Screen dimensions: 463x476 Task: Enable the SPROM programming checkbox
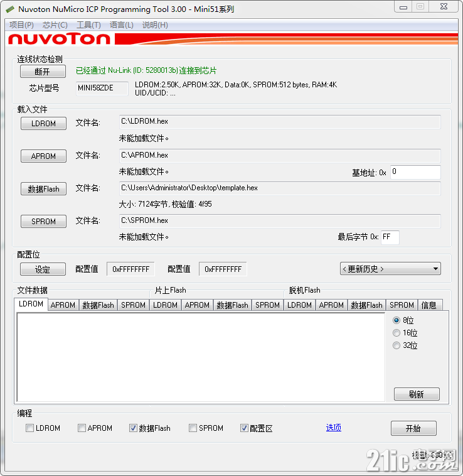[193, 428]
